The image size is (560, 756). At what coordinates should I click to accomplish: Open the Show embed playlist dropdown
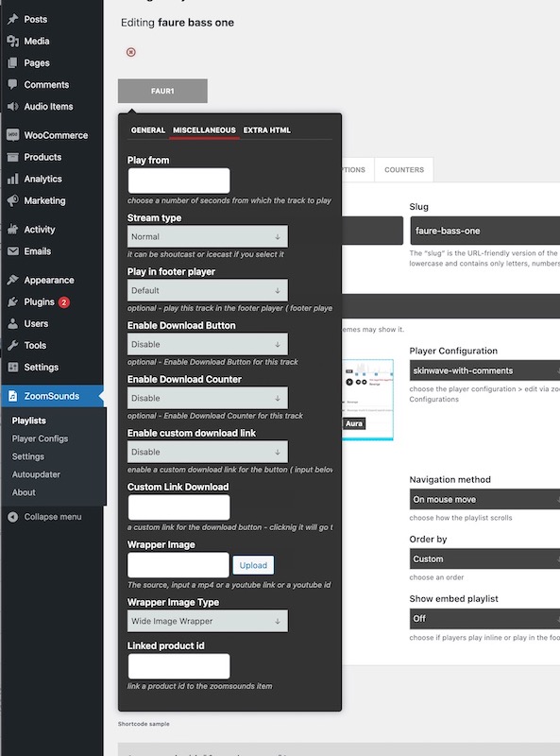pos(484,619)
